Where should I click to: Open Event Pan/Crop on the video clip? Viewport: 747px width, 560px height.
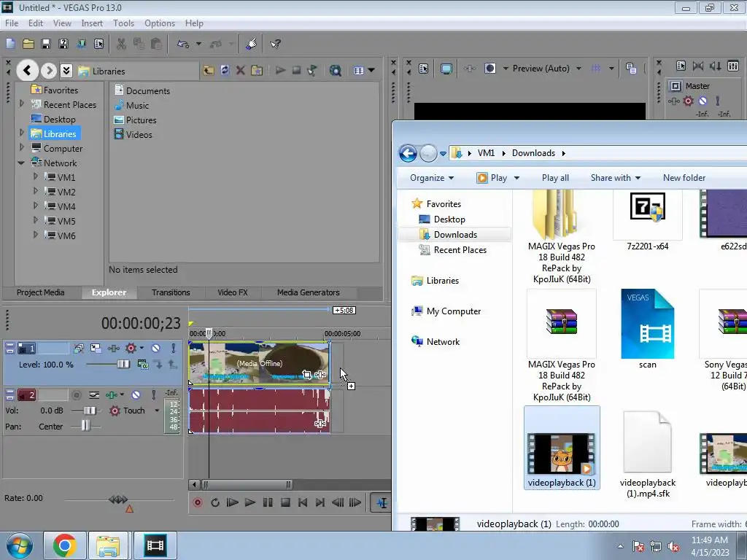307,375
